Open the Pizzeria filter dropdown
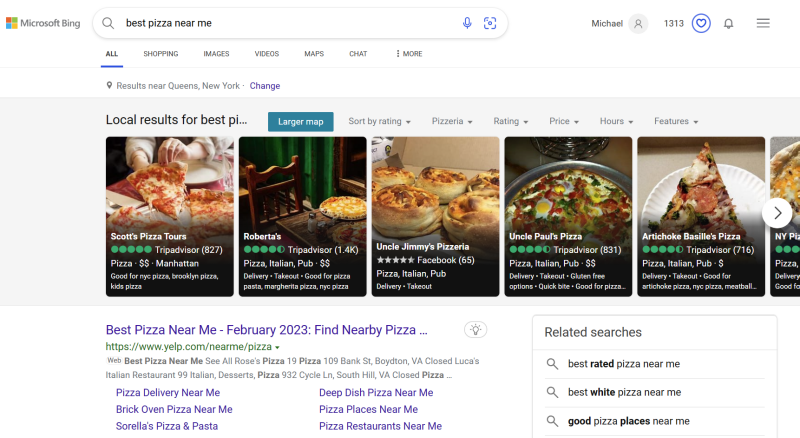Screen dimensions: 800x438 [452, 121]
